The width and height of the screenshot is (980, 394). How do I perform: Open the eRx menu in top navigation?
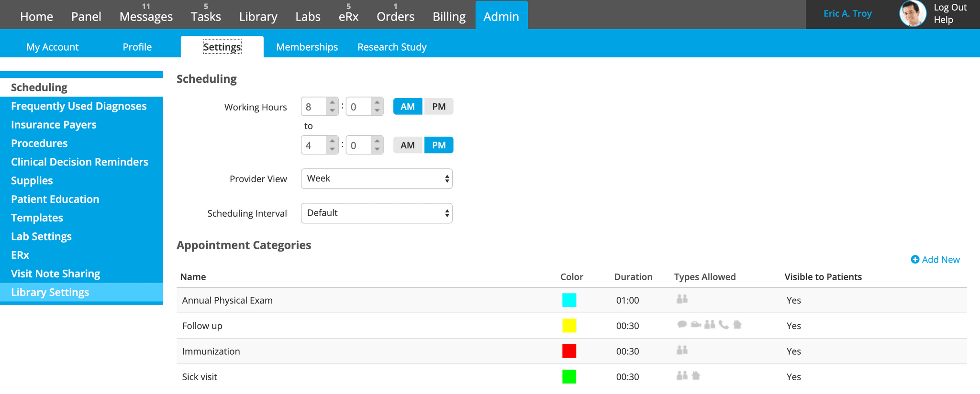click(x=348, y=17)
